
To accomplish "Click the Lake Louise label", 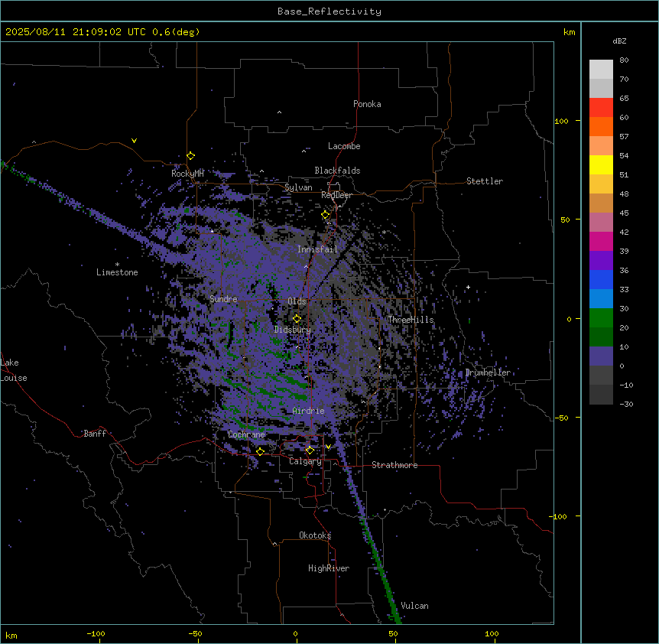I will point(14,370).
